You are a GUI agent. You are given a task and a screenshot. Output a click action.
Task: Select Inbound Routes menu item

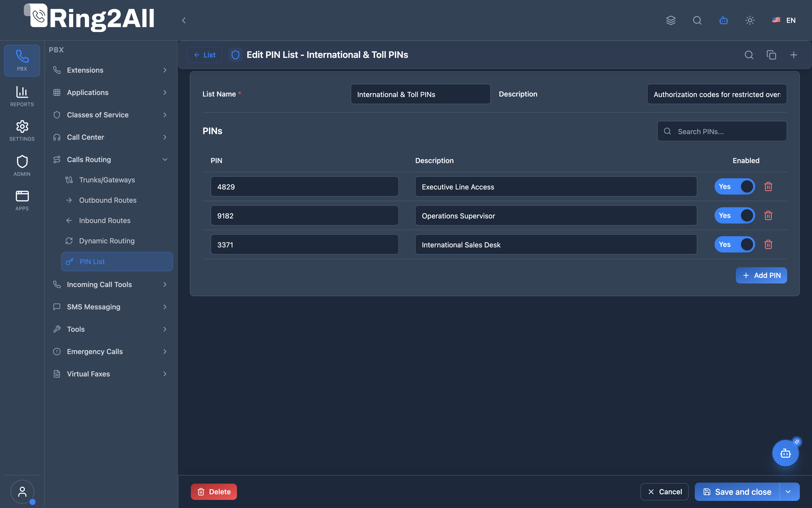(x=117, y=220)
